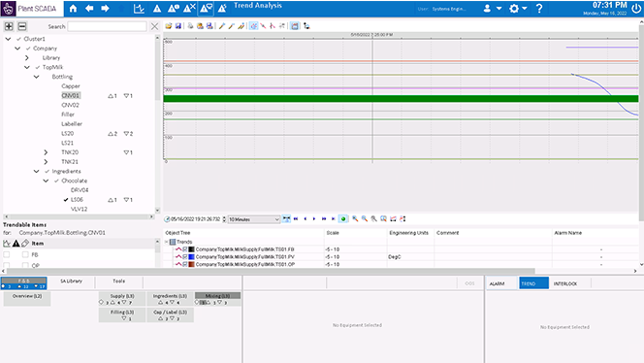Open the Tools tab
The width and height of the screenshot is (644, 363).
pos(118,281)
